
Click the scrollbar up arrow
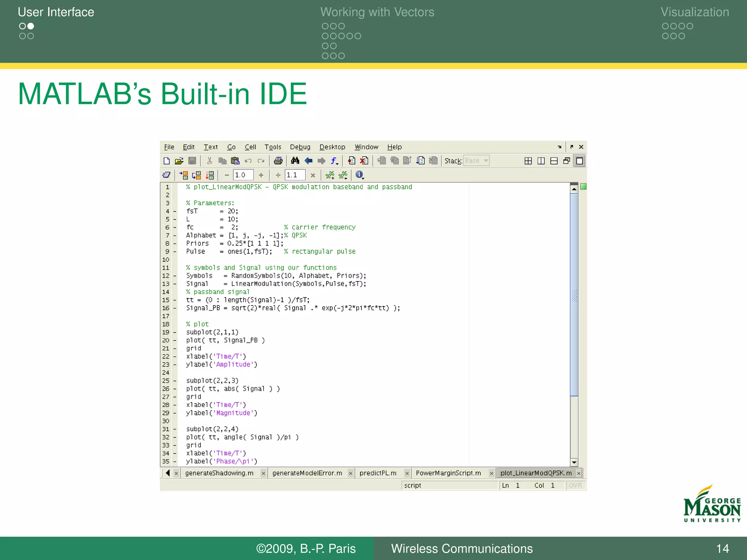pos(574,189)
